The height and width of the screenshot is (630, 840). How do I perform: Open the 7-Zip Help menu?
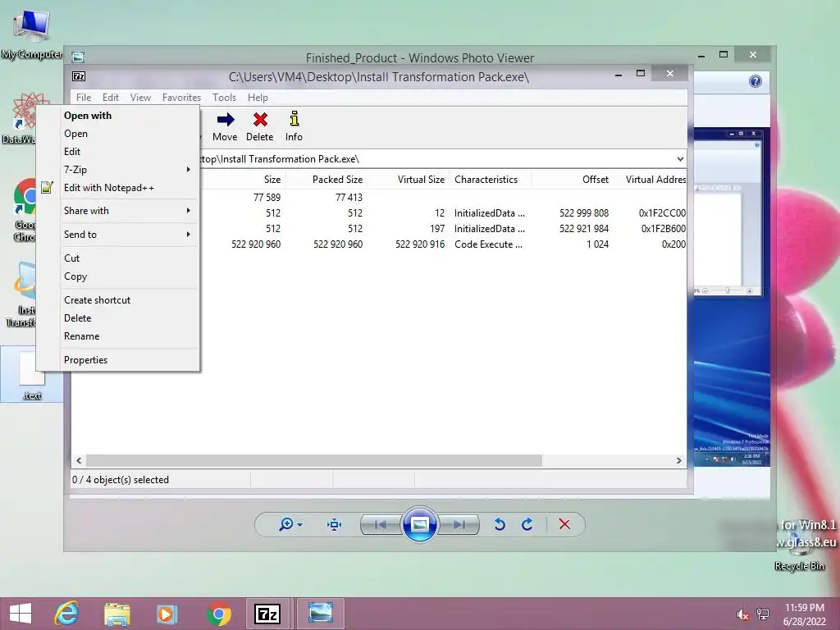click(258, 98)
